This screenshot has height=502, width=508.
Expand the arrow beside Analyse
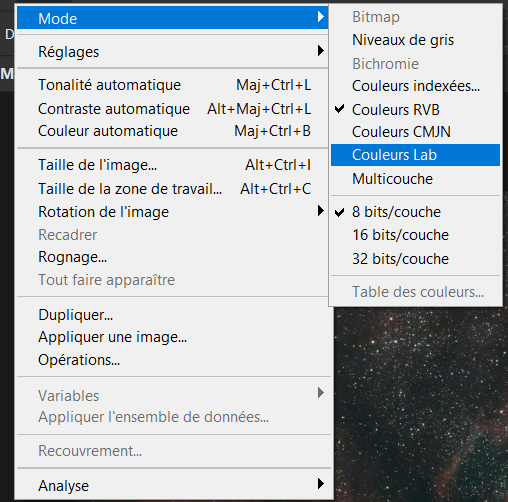[321, 484]
